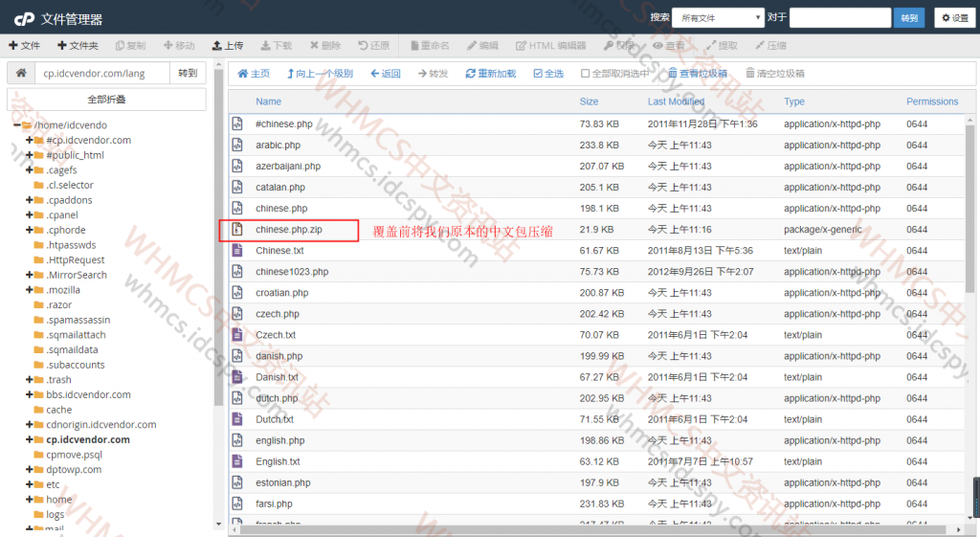Click the path field cp.idcvendor.com/lang
This screenshot has width=980, height=537.
pyautogui.click(x=101, y=73)
